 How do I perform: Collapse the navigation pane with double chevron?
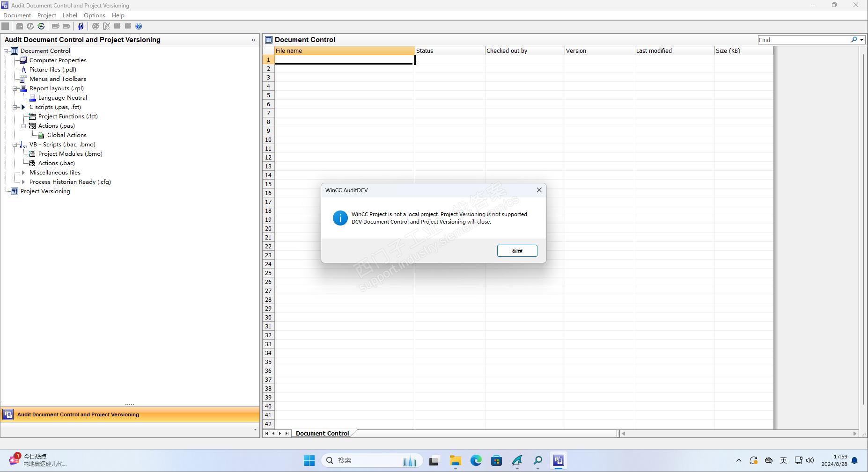click(x=253, y=40)
